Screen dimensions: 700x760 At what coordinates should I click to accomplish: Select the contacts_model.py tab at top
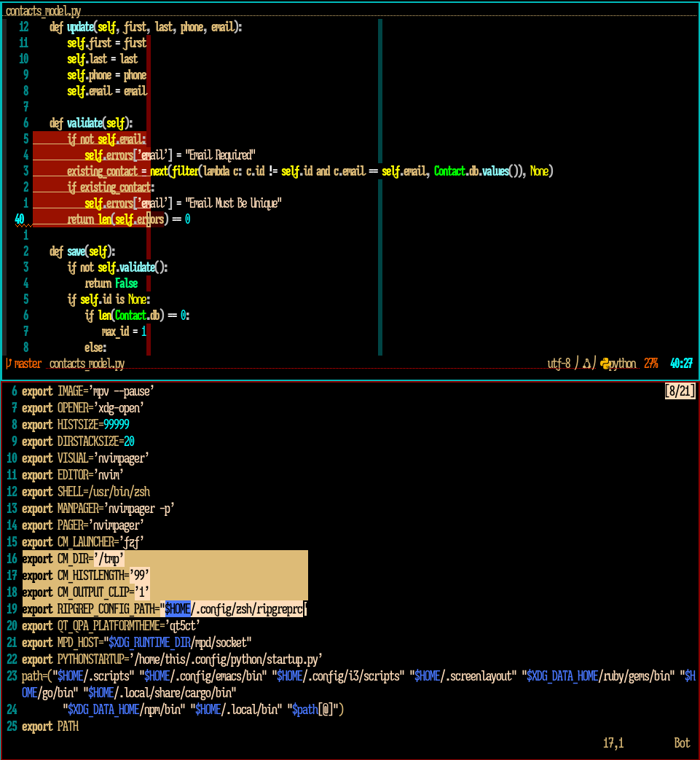click(43, 11)
